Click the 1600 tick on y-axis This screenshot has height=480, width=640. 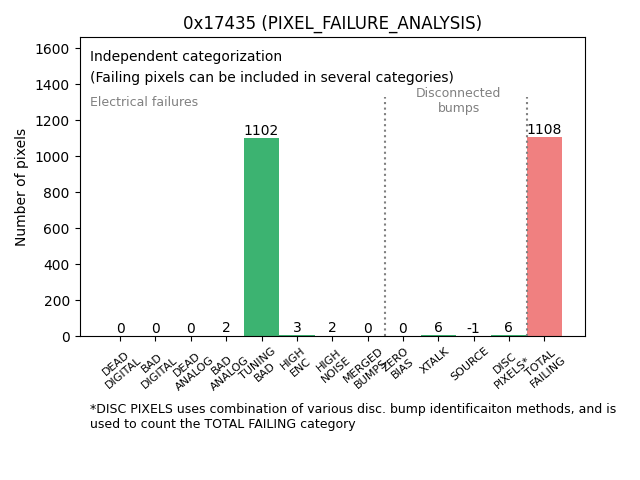[x=53, y=49]
